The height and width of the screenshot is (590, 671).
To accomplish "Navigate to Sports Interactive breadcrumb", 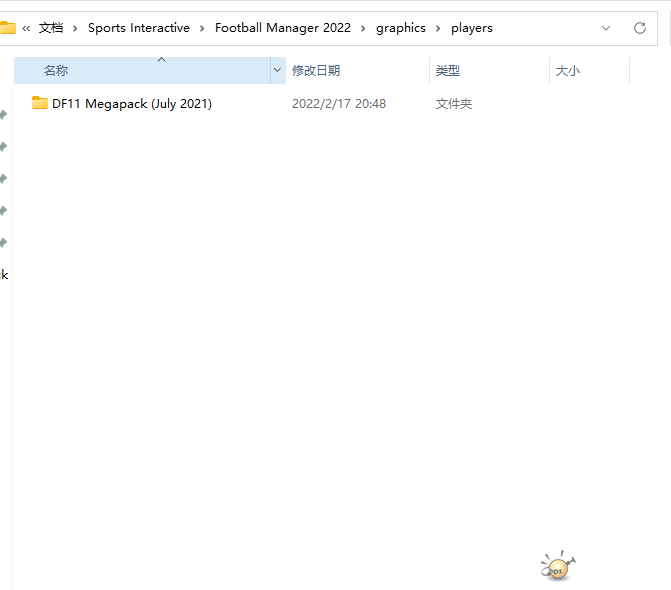I will (x=138, y=28).
